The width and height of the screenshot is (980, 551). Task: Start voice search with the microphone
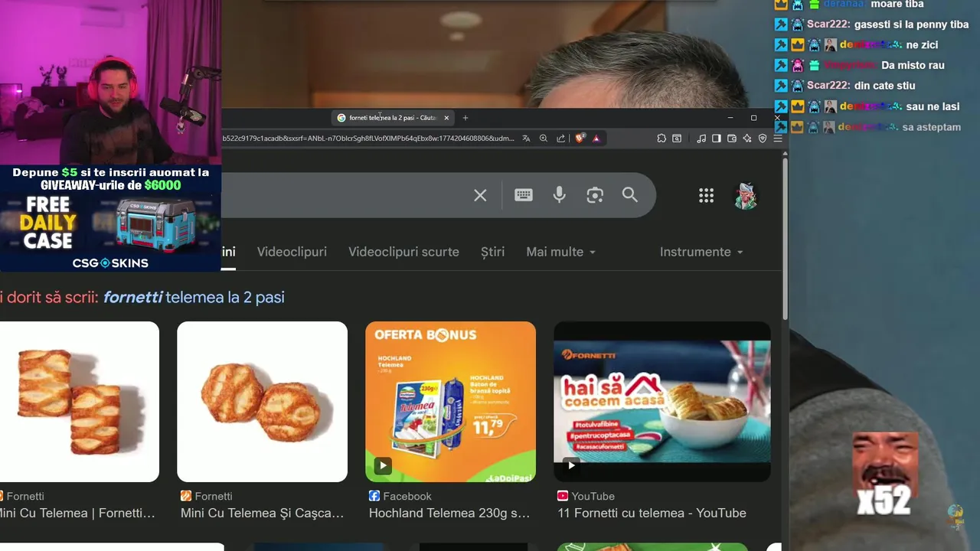click(560, 195)
